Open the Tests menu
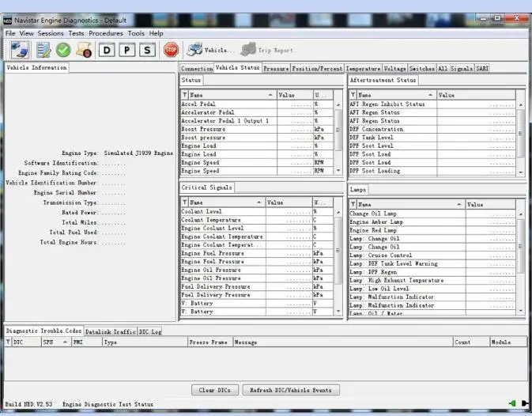This screenshot has height=416, width=532. click(76, 33)
